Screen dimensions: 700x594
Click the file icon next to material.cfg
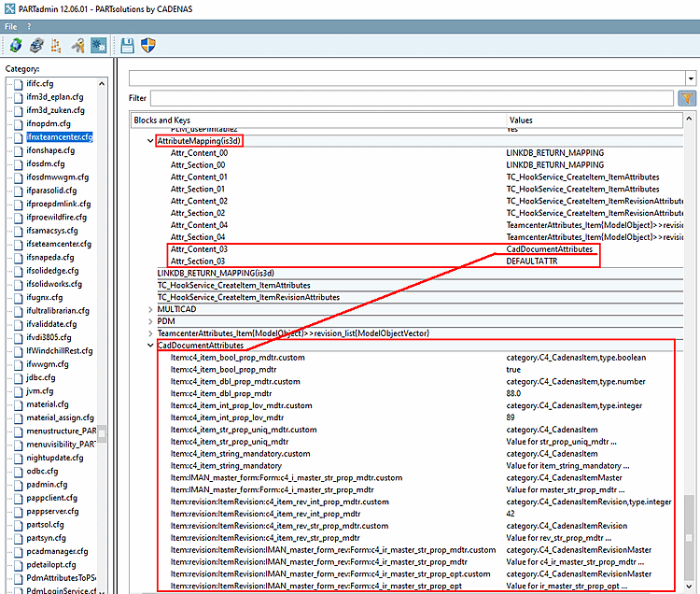[19, 404]
